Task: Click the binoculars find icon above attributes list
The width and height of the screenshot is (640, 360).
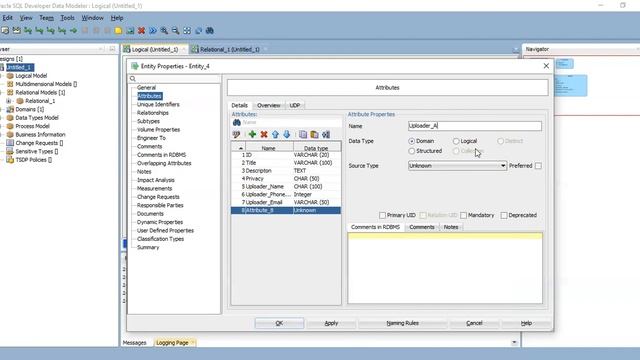Action: point(237,122)
